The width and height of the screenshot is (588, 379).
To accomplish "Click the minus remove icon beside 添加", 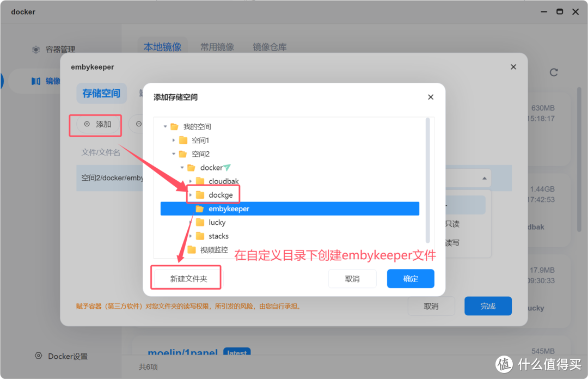I will click(x=138, y=125).
